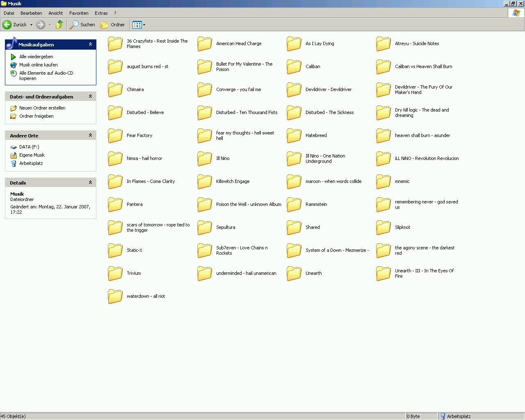Collapse the Datei- und Ordneraufgaben panel
The height and width of the screenshot is (420, 525).
pyautogui.click(x=90, y=96)
